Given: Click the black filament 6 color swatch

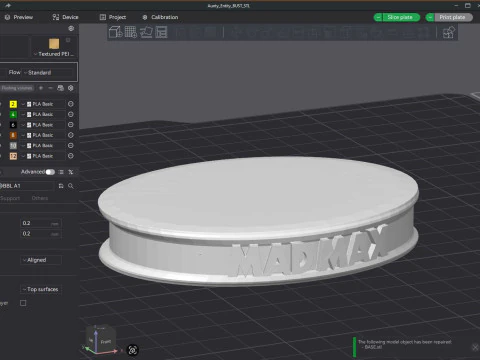Looking at the screenshot, I should [x=13, y=125].
